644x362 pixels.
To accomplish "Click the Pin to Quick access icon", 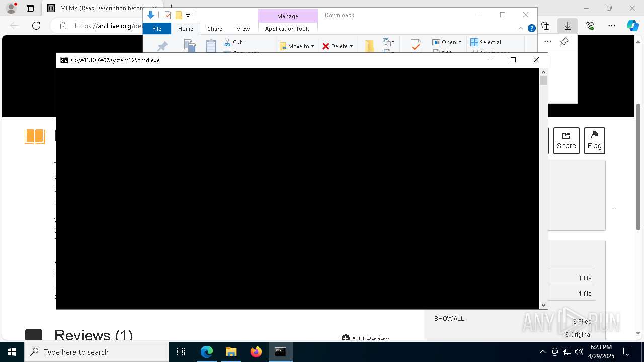I will (162, 47).
